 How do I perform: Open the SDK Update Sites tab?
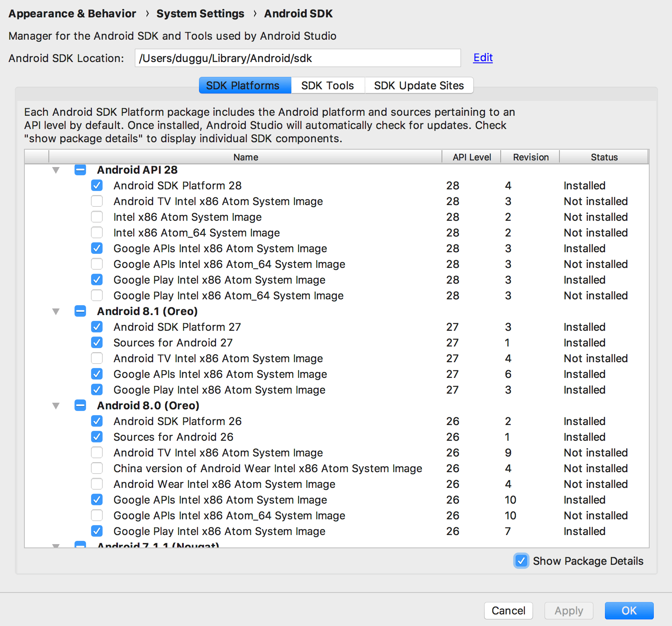(419, 86)
